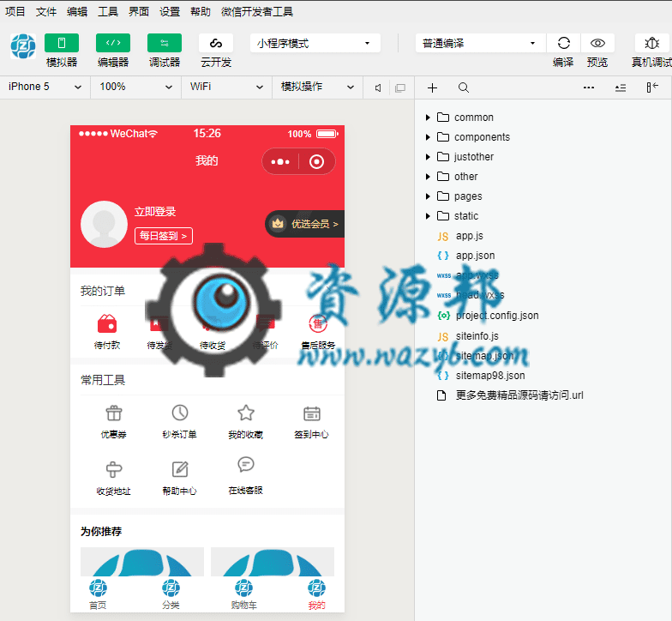Open the 帮助 menu

pyautogui.click(x=201, y=12)
